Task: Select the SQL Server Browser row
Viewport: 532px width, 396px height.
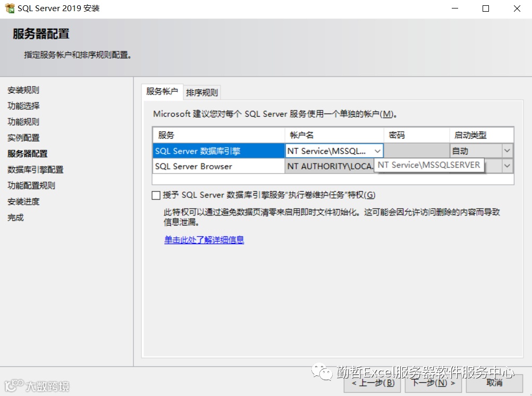Action: [219, 166]
